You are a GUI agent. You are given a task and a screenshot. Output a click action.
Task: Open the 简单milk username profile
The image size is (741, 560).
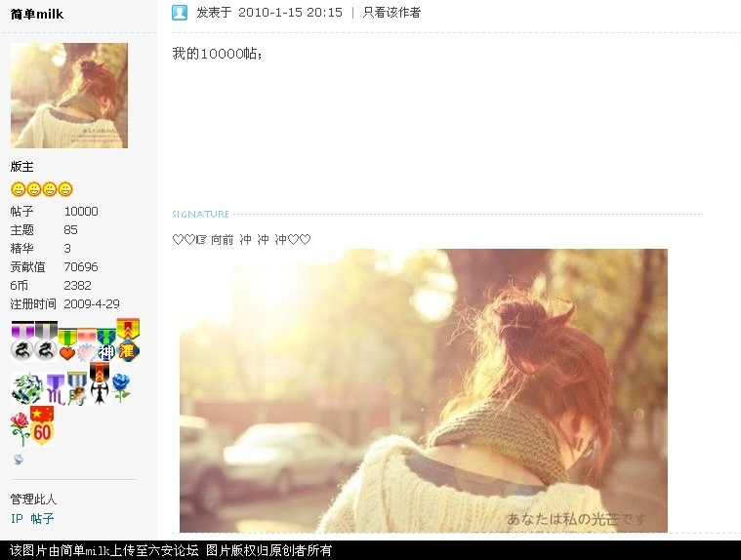pos(37,14)
